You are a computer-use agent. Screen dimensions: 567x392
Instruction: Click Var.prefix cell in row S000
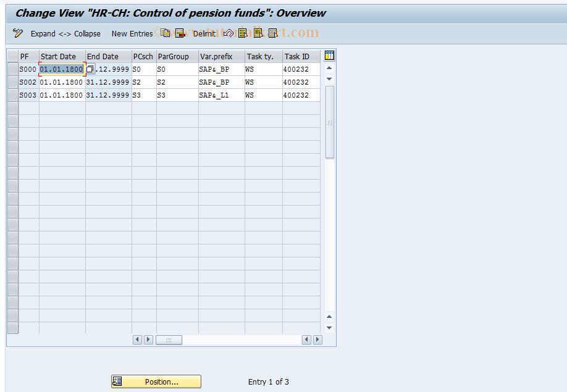click(221, 69)
